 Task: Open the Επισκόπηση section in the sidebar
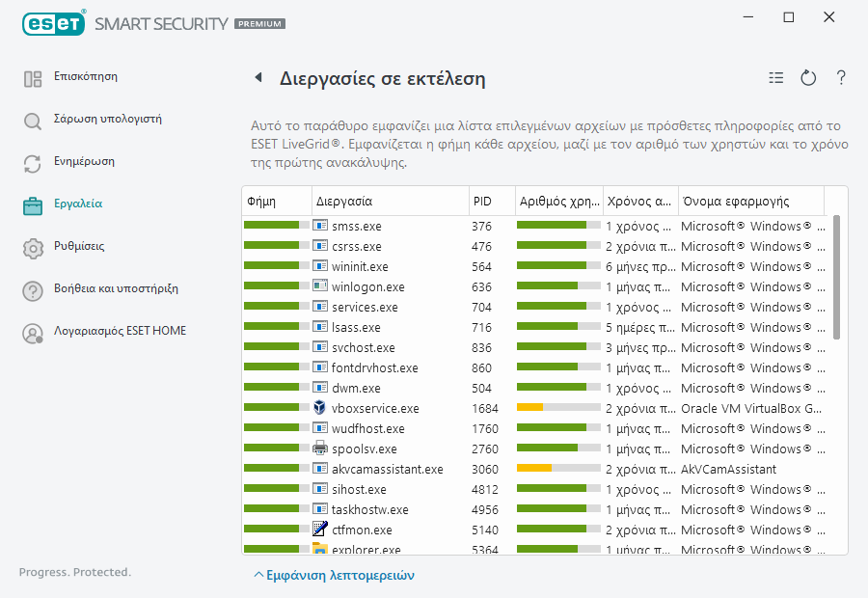85,77
